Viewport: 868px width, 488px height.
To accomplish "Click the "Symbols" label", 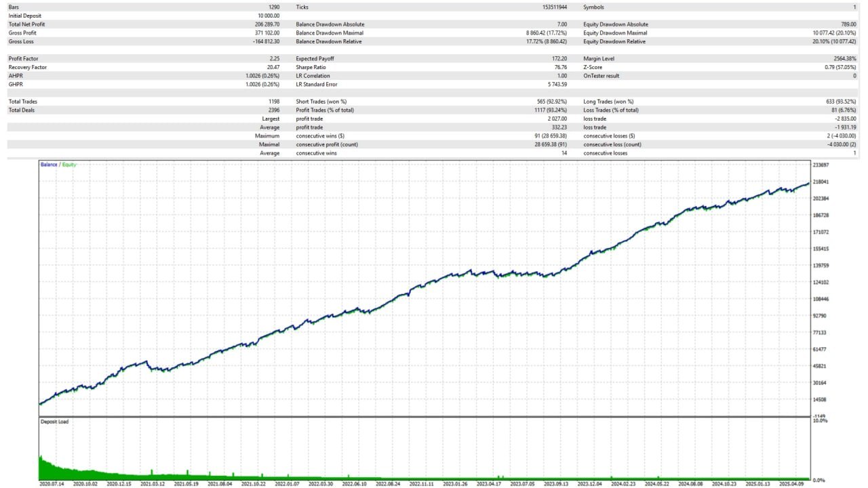I will point(593,7).
